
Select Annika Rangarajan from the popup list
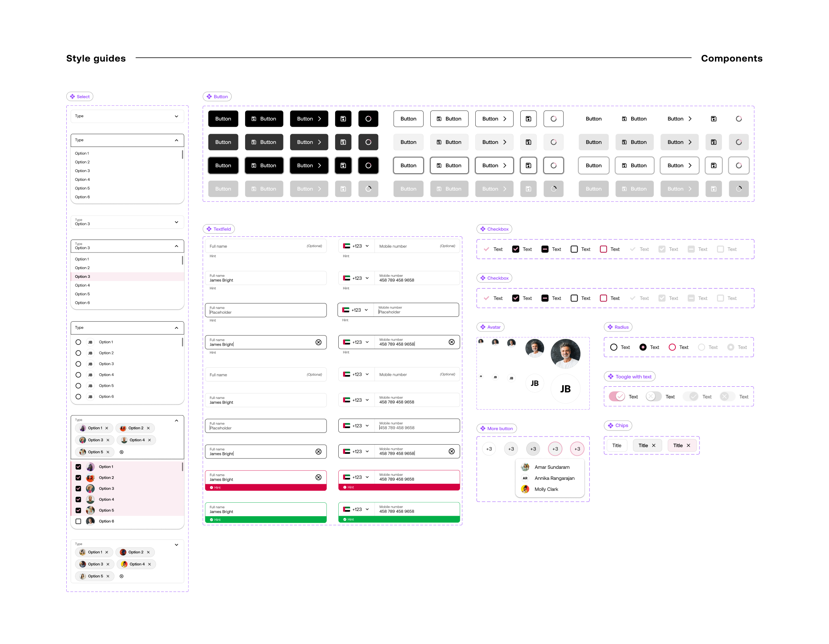pyautogui.click(x=554, y=478)
